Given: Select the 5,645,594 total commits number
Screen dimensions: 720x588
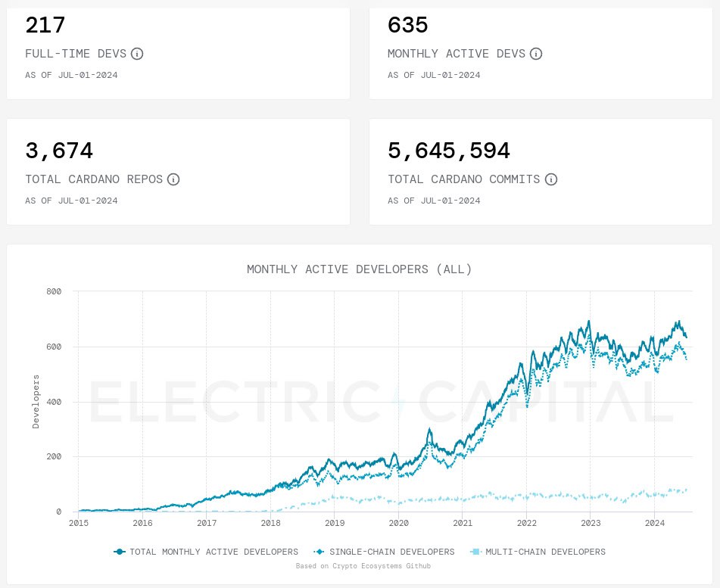Looking at the screenshot, I should (x=449, y=151).
